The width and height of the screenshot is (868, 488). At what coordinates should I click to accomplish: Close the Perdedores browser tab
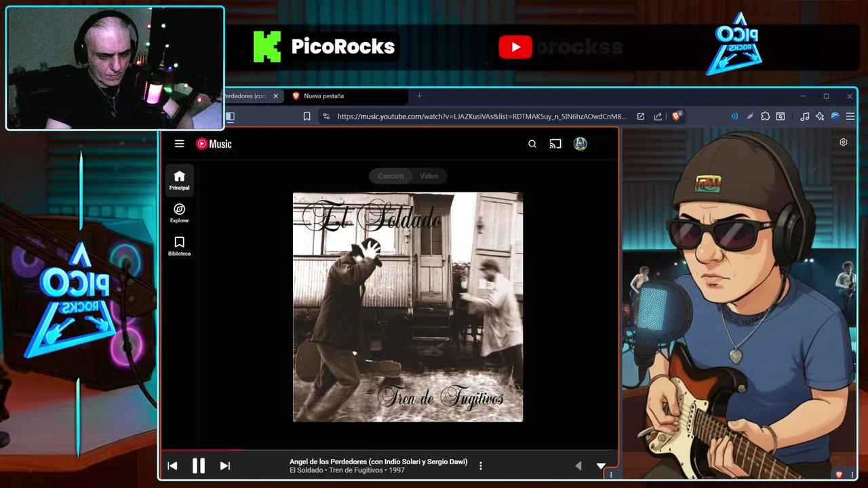tap(275, 96)
